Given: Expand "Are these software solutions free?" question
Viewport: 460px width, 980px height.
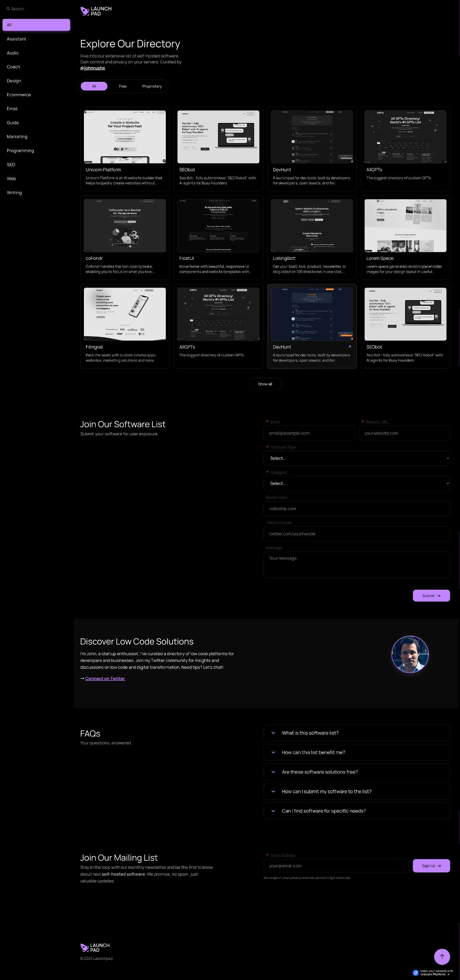Looking at the screenshot, I should [x=357, y=772].
